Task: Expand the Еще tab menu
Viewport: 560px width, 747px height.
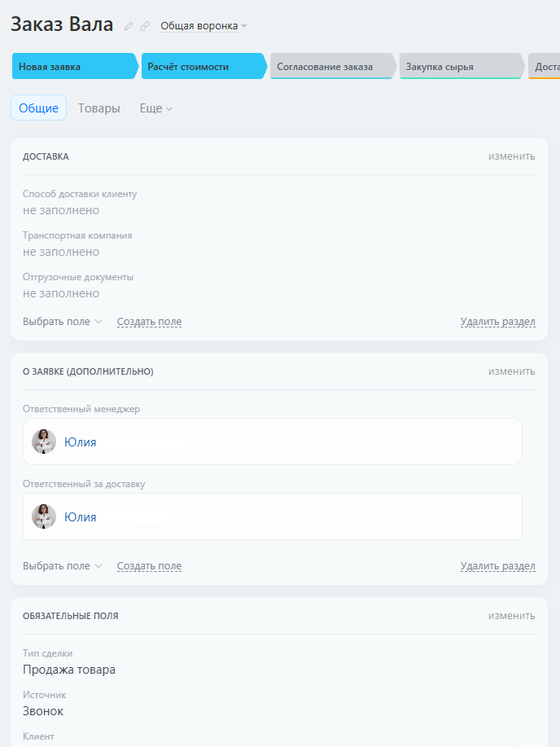Action: (155, 108)
